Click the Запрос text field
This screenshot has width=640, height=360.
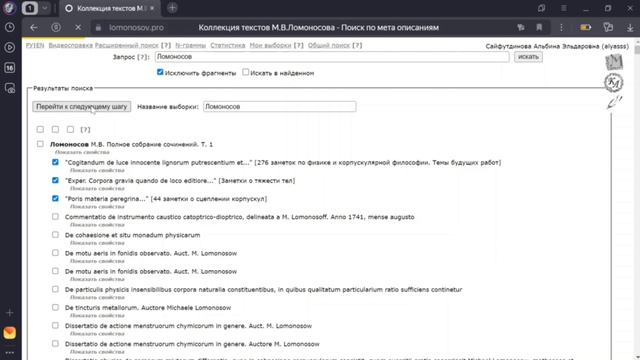tap(332, 57)
